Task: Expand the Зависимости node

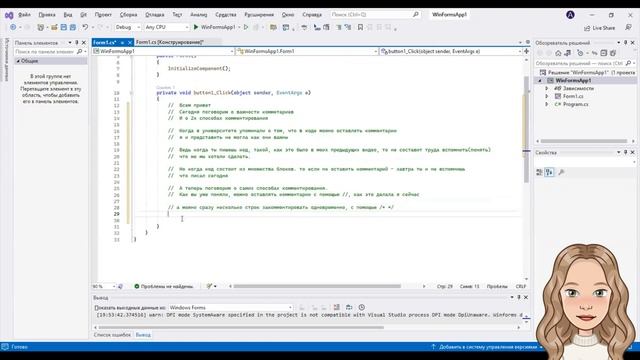Action: click(547, 88)
